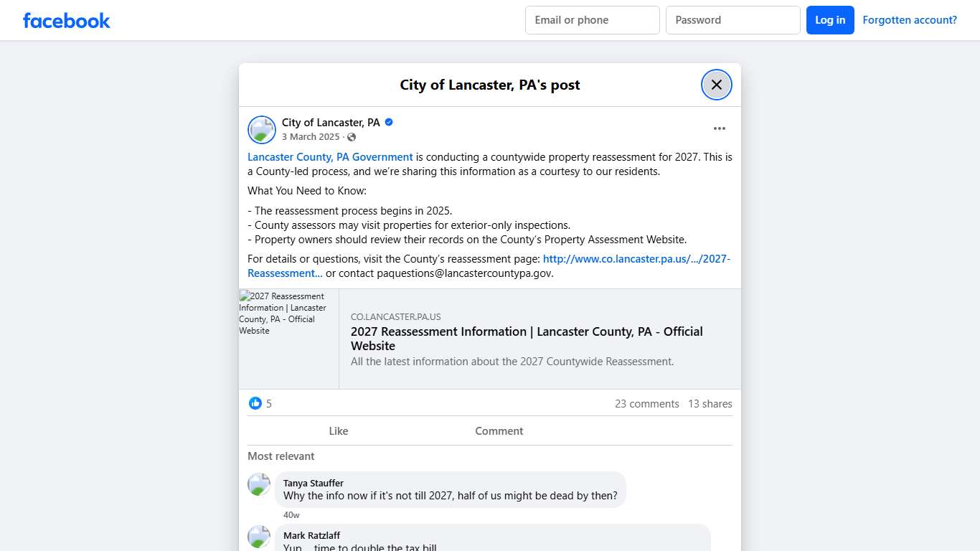Click the verified badge next to page name
The height and width of the screenshot is (551, 980).
coord(388,122)
